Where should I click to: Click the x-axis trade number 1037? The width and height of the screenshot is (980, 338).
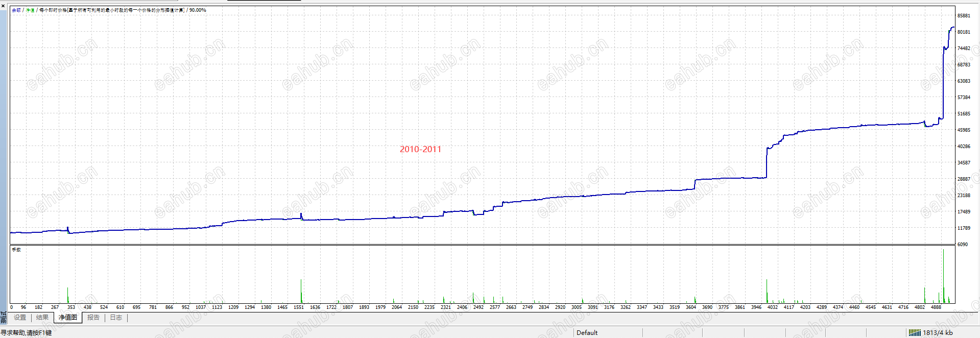click(x=201, y=307)
